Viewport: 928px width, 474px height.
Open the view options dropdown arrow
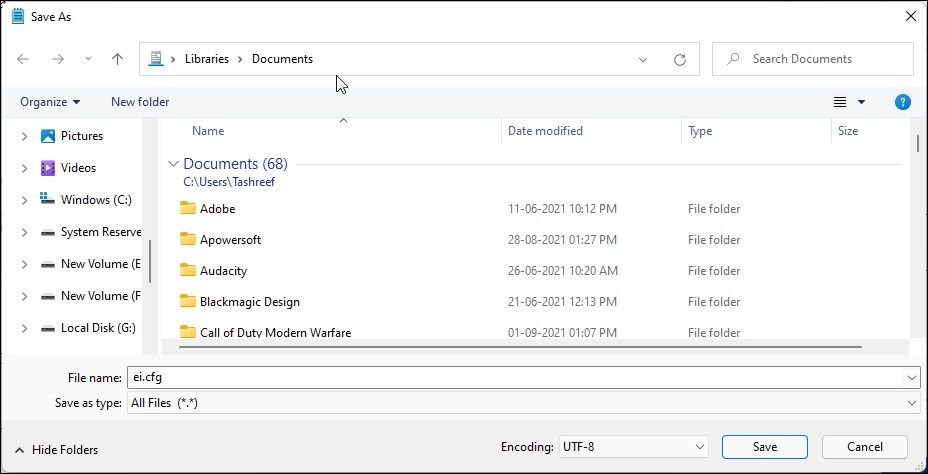pos(861,102)
